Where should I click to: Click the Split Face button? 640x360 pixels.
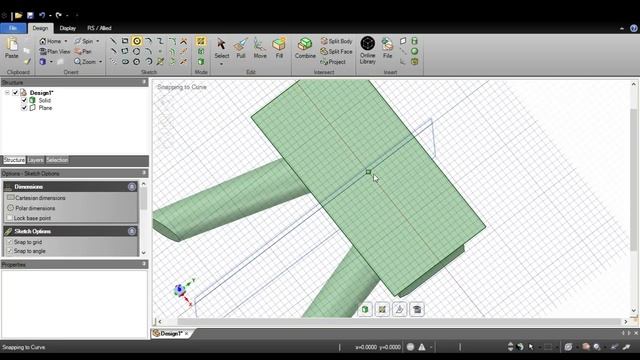[x=336, y=51]
